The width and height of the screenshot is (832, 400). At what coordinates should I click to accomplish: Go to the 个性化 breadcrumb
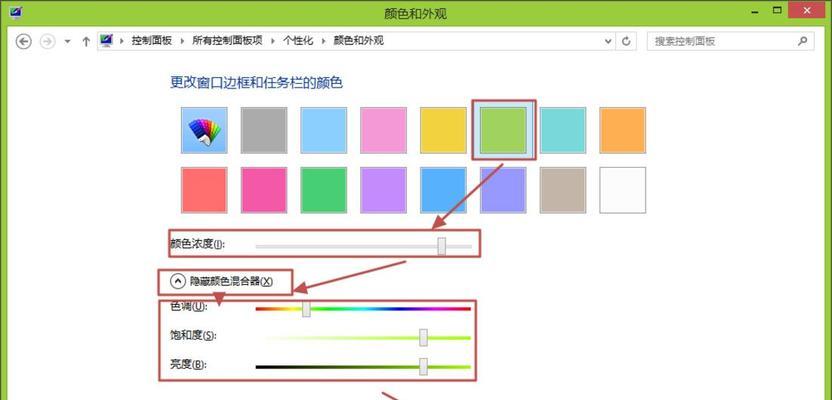(298, 41)
